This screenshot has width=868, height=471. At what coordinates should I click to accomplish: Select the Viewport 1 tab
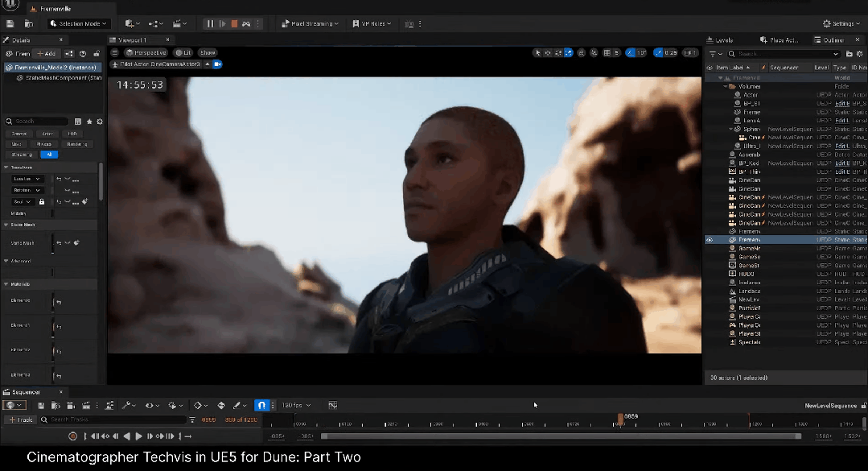pyautogui.click(x=132, y=40)
